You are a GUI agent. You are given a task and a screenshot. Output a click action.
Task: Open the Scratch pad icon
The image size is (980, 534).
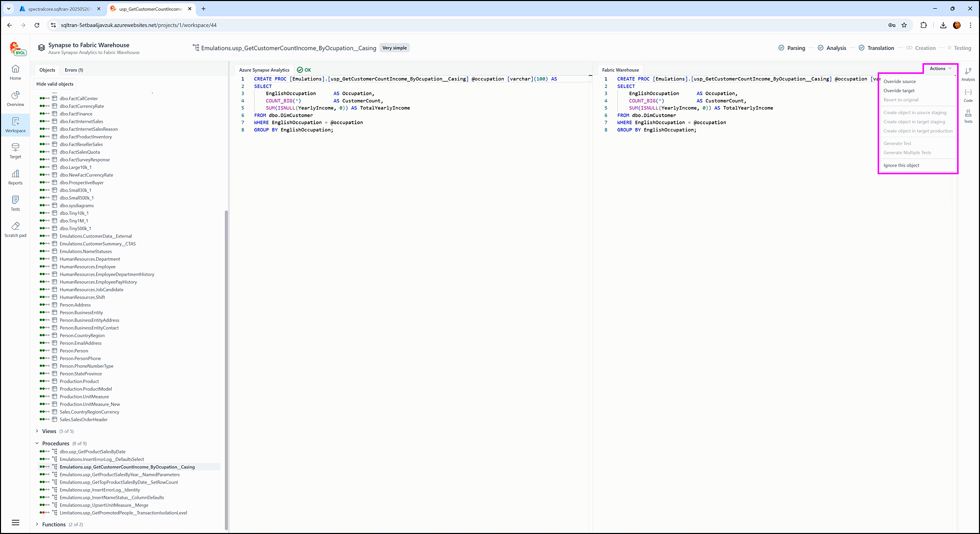pyautogui.click(x=15, y=229)
